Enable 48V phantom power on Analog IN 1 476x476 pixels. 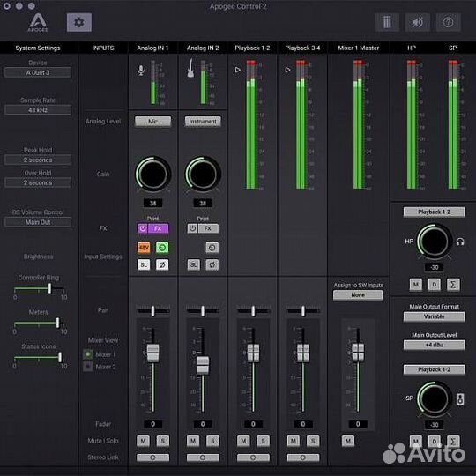click(144, 248)
